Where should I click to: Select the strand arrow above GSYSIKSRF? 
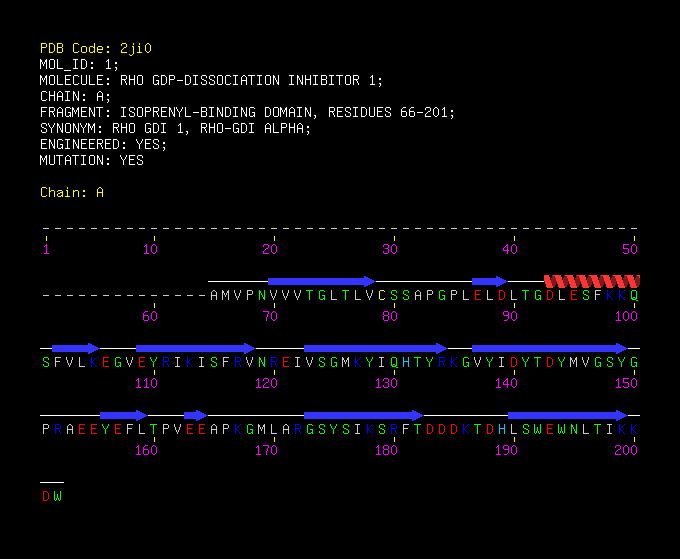click(363, 415)
